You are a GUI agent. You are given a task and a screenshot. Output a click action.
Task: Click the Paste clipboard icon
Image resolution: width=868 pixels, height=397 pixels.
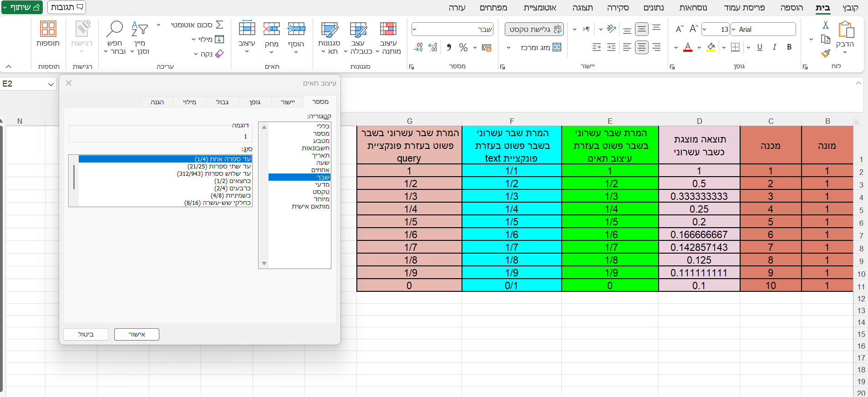tap(846, 30)
